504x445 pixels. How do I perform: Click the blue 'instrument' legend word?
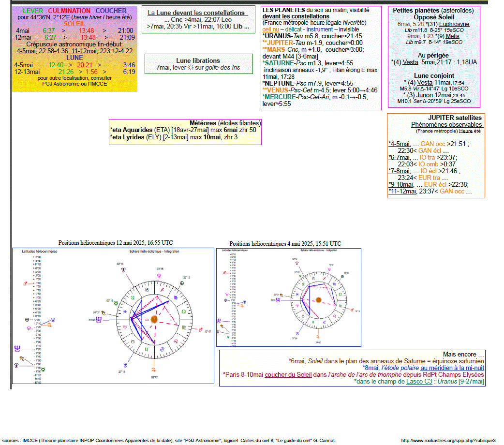tap(320, 30)
